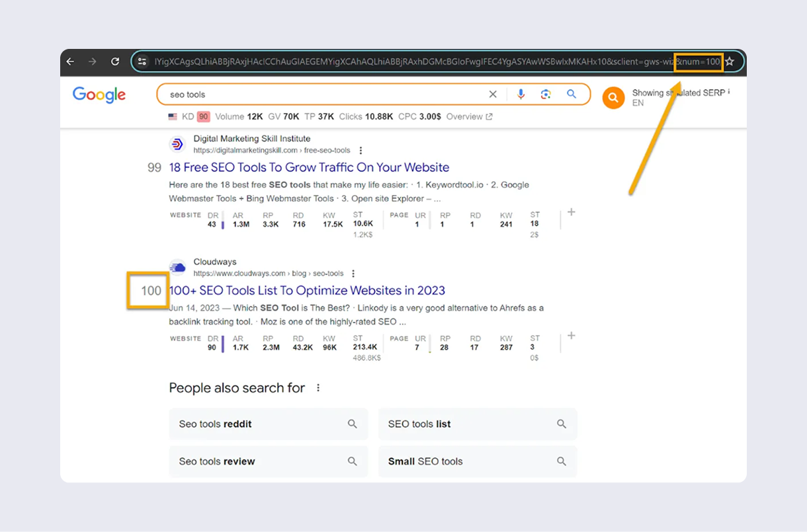Open site information icon in address bar
Viewport: 807px width, 532px height.
(x=142, y=61)
